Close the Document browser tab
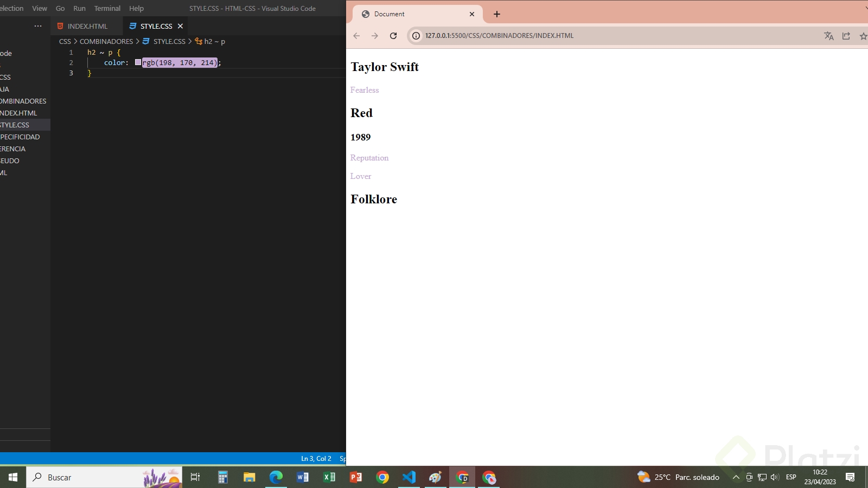The width and height of the screenshot is (868, 488). pos(472,14)
